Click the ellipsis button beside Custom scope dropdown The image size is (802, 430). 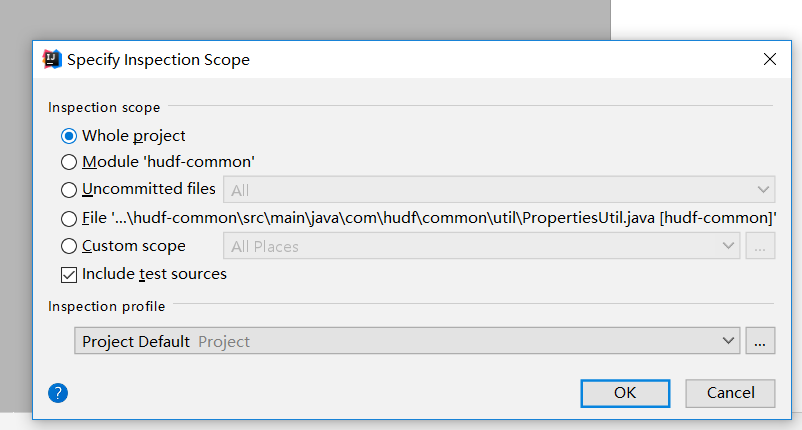(x=760, y=246)
